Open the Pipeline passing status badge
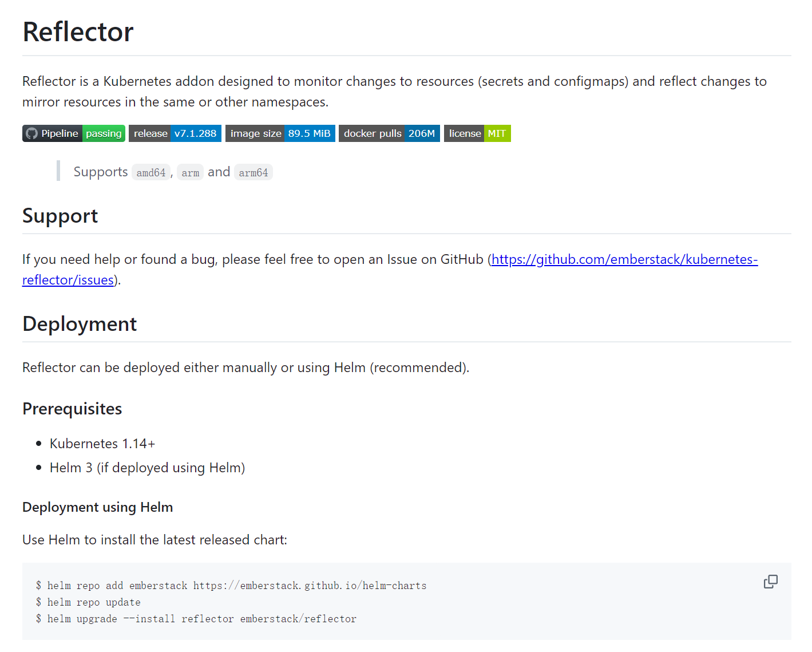This screenshot has width=812, height=652. point(74,133)
